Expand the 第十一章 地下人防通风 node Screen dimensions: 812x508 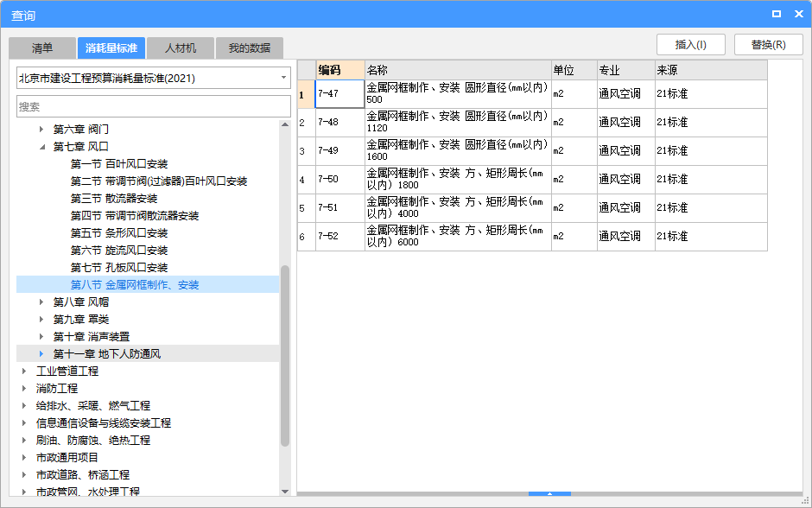tap(41, 353)
